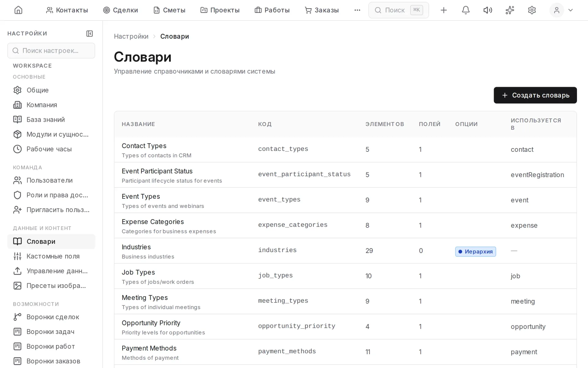The image size is (588, 368).
Task: Open Работы in top navigation
Action: [272, 10]
